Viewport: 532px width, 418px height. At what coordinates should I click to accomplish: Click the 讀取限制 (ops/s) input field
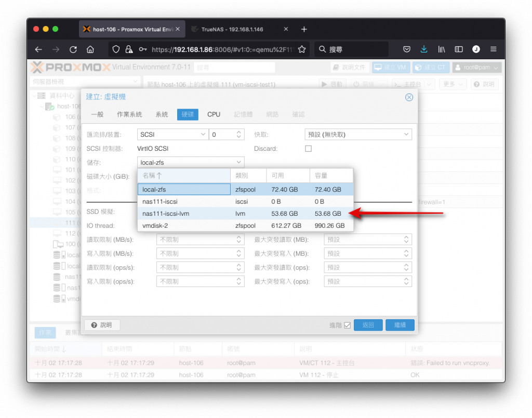(x=200, y=268)
